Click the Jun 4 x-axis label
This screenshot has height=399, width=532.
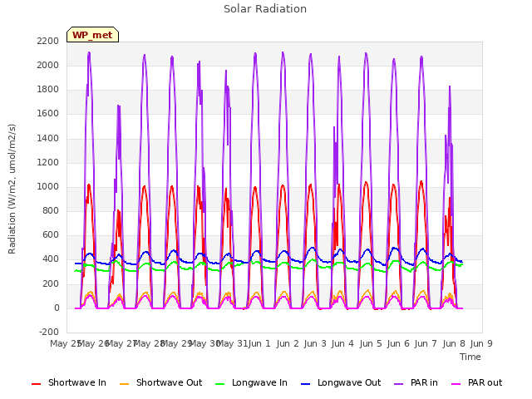pos(342,343)
